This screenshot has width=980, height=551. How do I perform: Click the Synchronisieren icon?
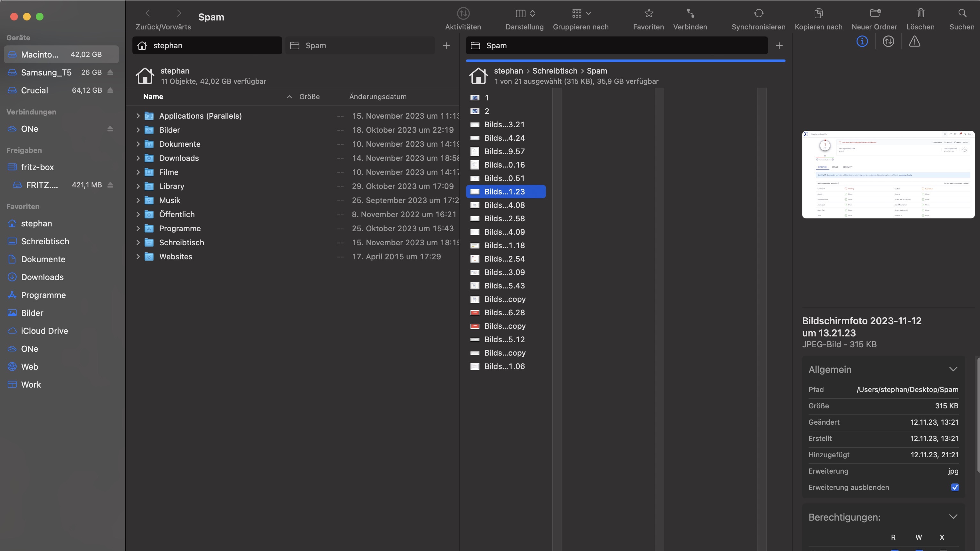[x=758, y=14]
